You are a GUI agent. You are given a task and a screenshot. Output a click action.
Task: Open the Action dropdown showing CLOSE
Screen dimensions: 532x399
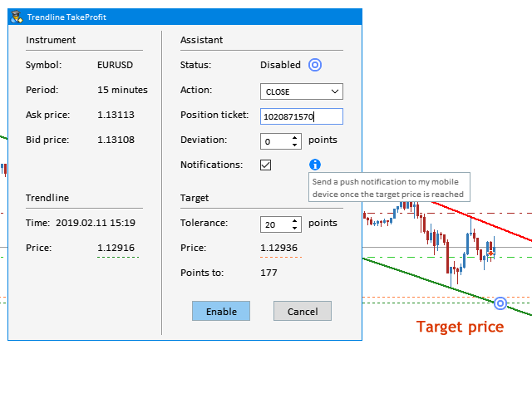click(x=302, y=91)
